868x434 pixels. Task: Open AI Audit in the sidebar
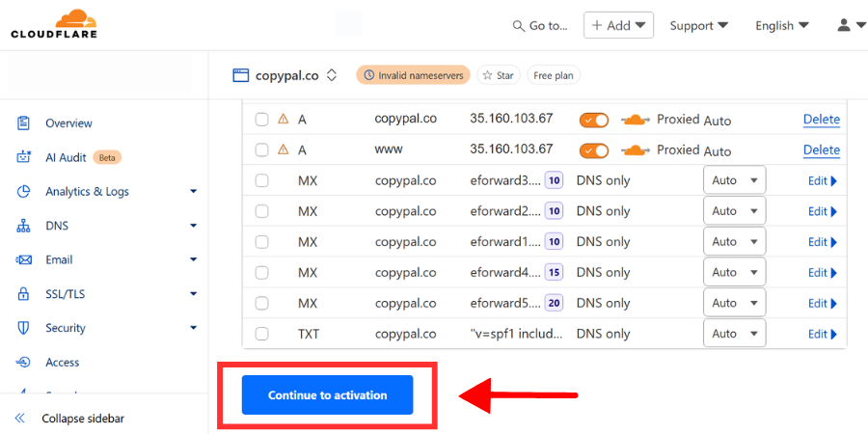tap(66, 157)
